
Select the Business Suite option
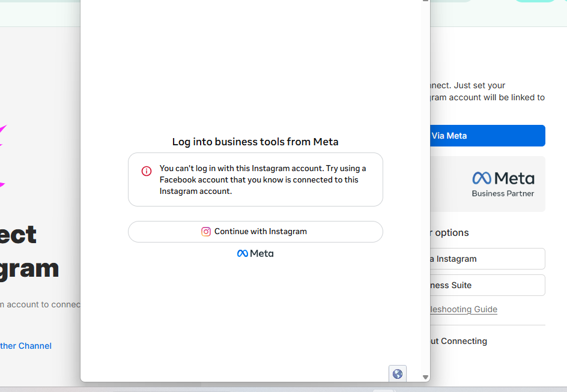(x=488, y=285)
